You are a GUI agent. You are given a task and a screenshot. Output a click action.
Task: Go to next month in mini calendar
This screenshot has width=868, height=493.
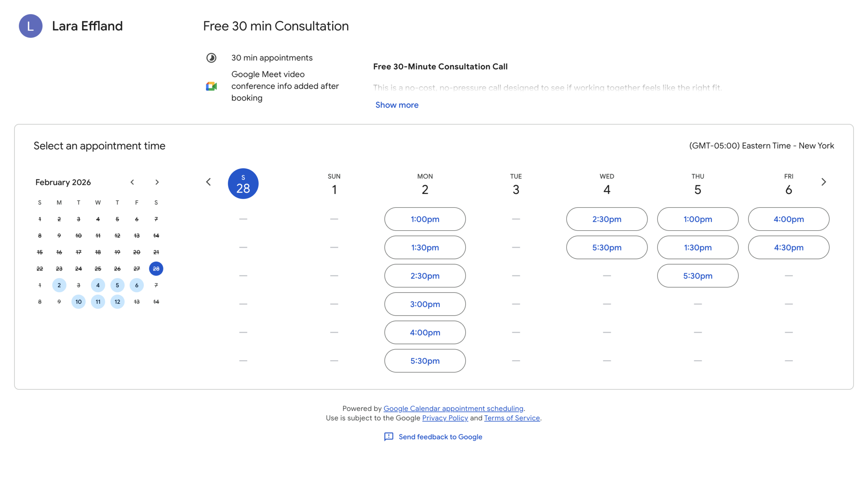point(157,182)
